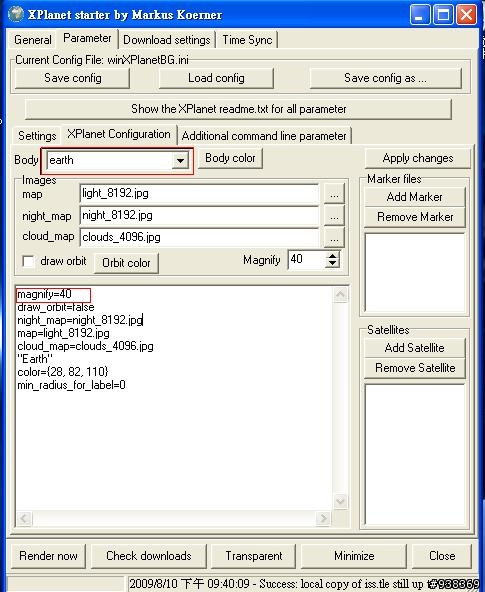The width and height of the screenshot is (485, 592).
Task: Click the Add Marker button
Action: [414, 197]
